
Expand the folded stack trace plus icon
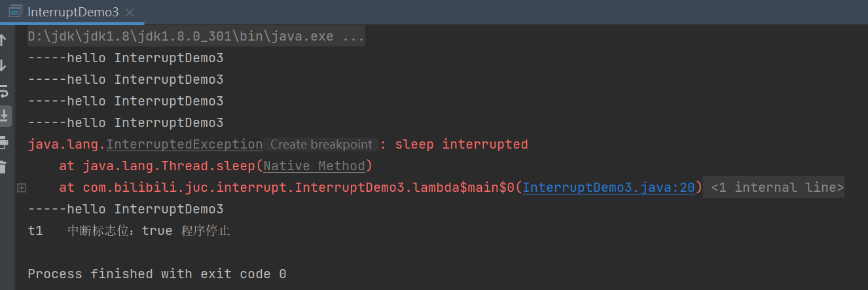[x=22, y=188]
